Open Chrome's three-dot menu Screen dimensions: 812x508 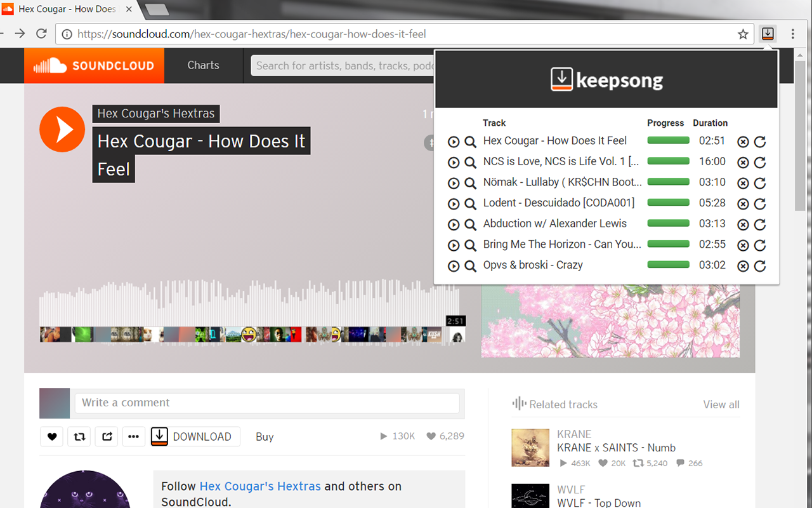point(793,34)
